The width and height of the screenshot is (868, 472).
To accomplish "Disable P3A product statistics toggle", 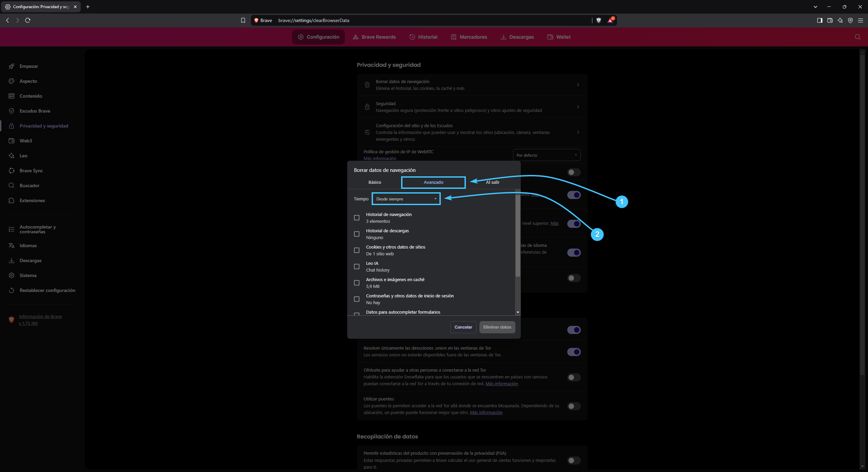I will click(x=574, y=460).
